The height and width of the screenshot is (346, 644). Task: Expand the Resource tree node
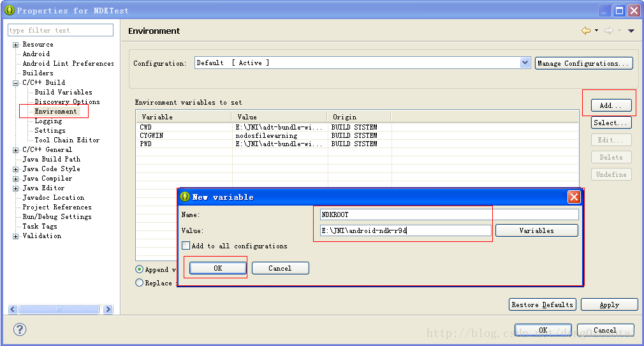[15, 45]
